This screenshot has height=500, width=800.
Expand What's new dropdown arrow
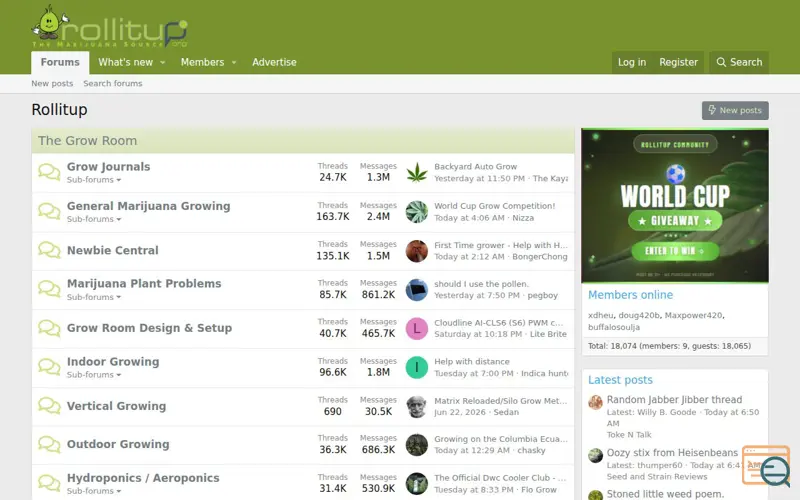coord(163,62)
